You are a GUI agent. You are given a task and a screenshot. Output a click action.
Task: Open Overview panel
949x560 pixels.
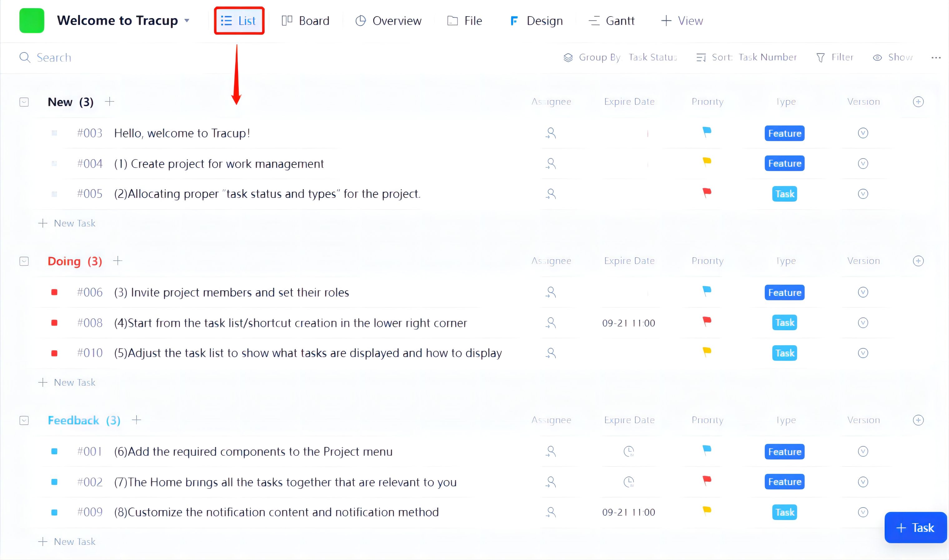click(388, 20)
